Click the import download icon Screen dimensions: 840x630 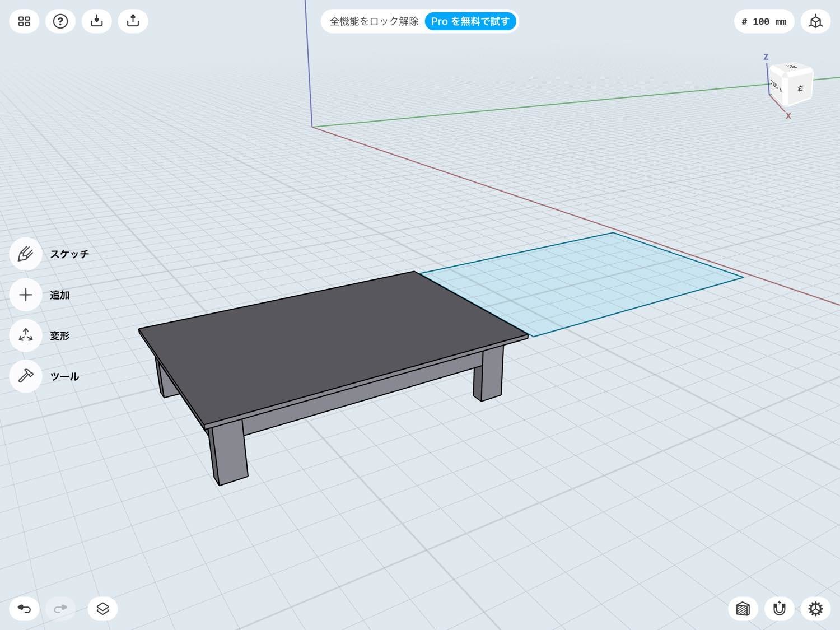point(97,21)
